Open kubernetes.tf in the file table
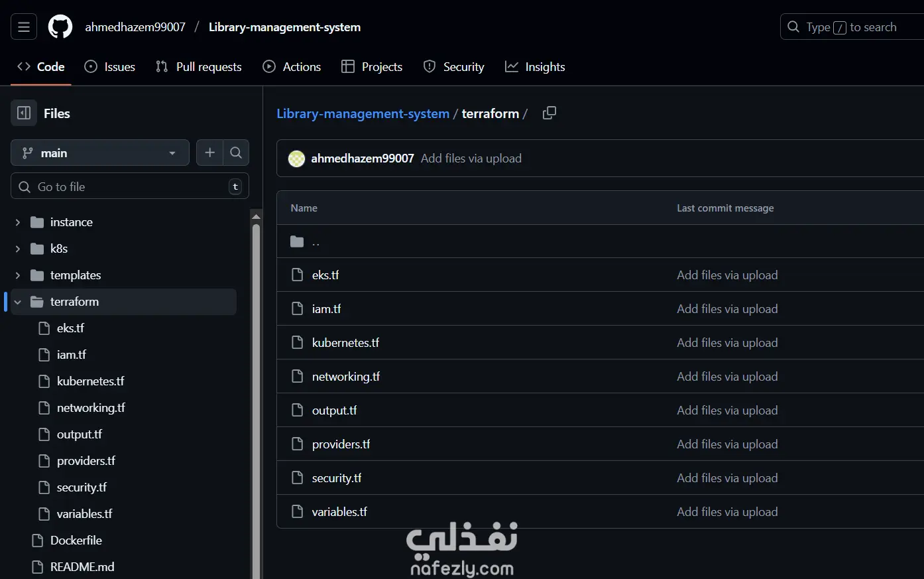The image size is (924, 579). click(x=345, y=343)
